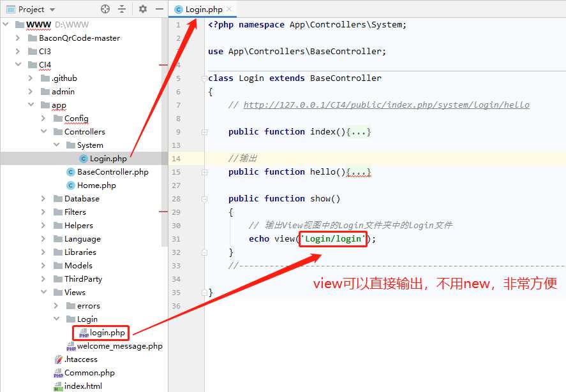Click the Database folder icon

tap(58, 198)
